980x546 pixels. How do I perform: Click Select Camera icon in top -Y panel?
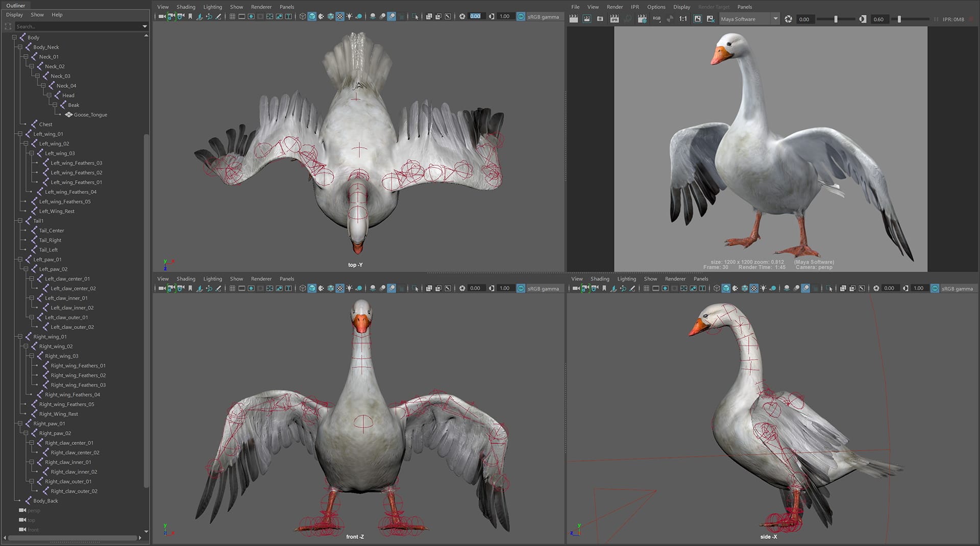tap(162, 16)
